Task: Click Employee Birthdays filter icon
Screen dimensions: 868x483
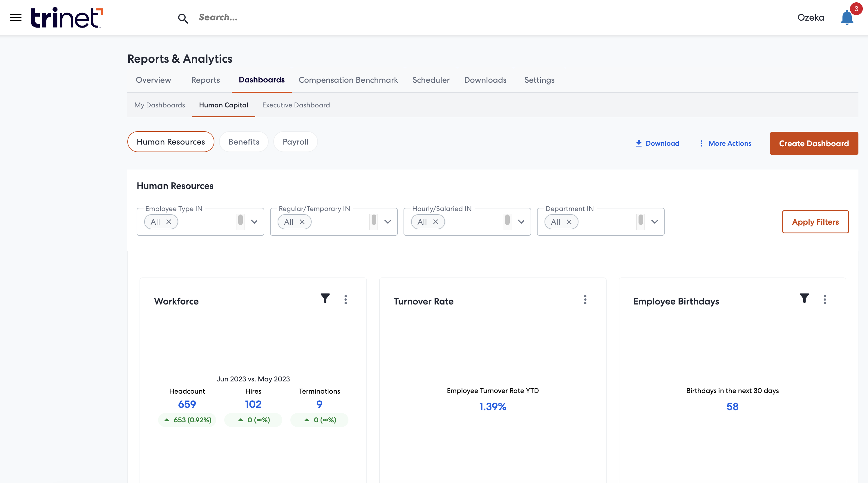Action: click(x=805, y=298)
